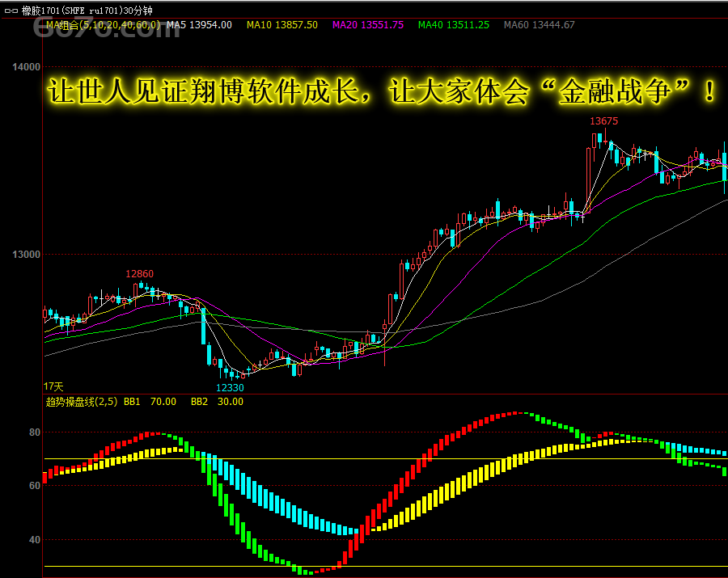Select the BB1 70.00 parameter value
This screenshot has height=578, width=728.
pyautogui.click(x=150, y=402)
